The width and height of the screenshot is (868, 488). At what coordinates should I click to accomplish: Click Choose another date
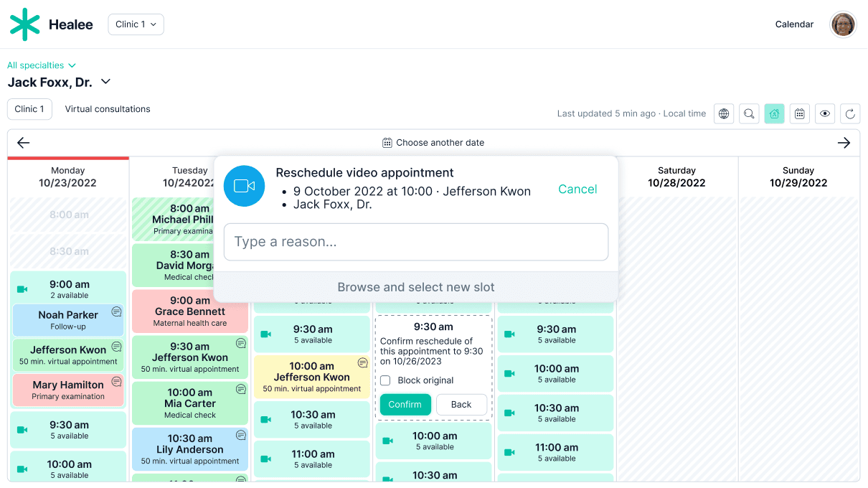point(433,143)
